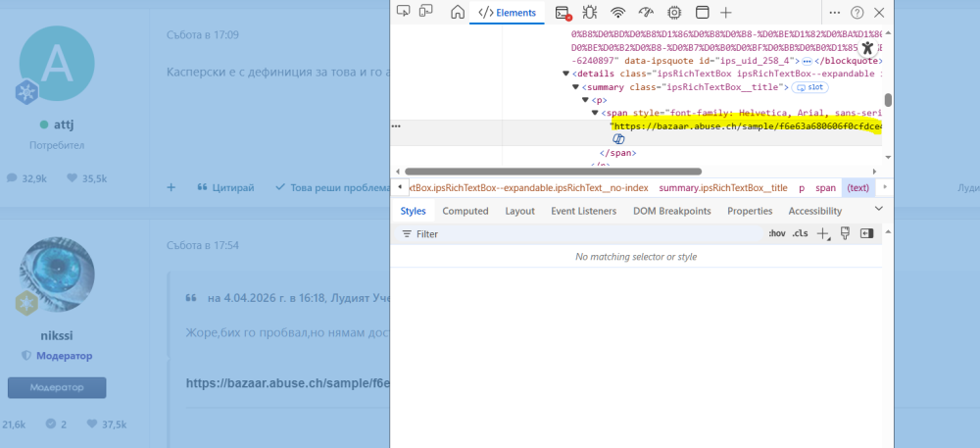Switch to the Styles tab
The width and height of the screenshot is (980, 448).
point(413,211)
